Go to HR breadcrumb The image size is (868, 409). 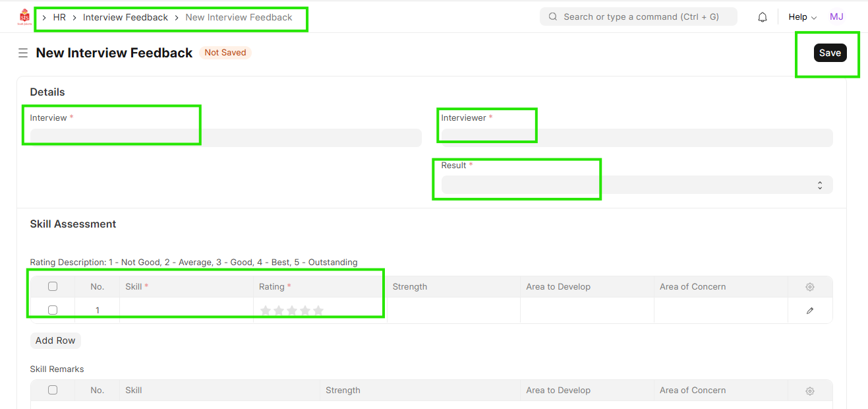(59, 17)
